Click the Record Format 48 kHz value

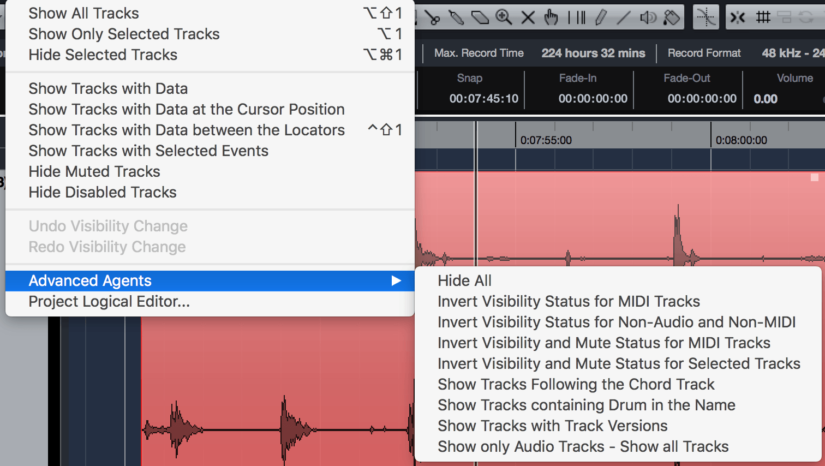coord(792,53)
